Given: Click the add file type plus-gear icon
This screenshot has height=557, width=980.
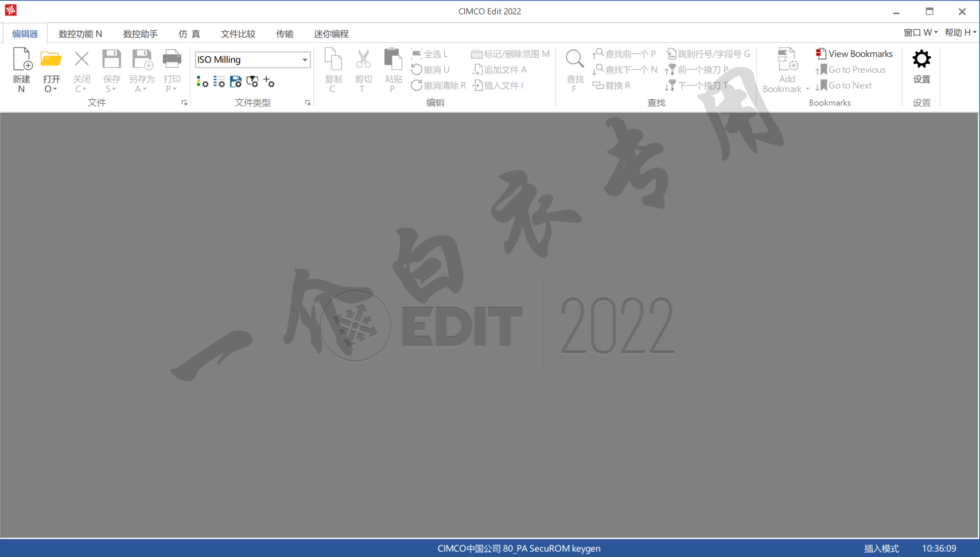Looking at the screenshot, I should pyautogui.click(x=269, y=82).
